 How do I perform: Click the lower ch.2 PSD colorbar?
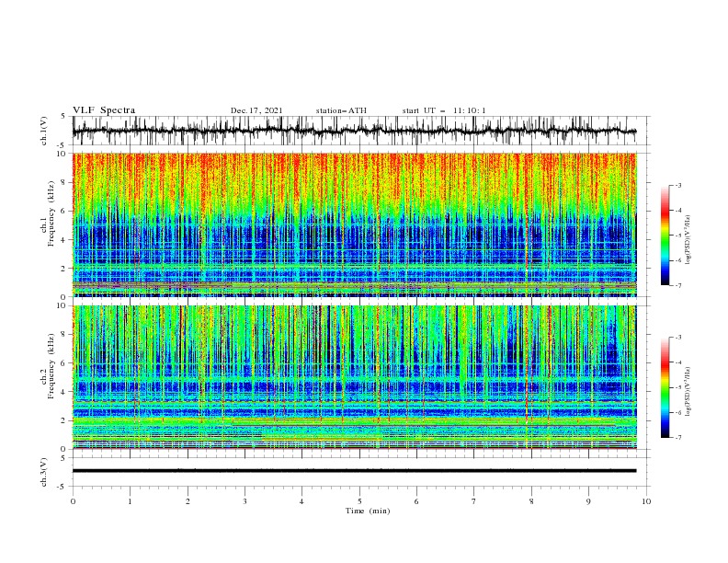tap(665, 387)
